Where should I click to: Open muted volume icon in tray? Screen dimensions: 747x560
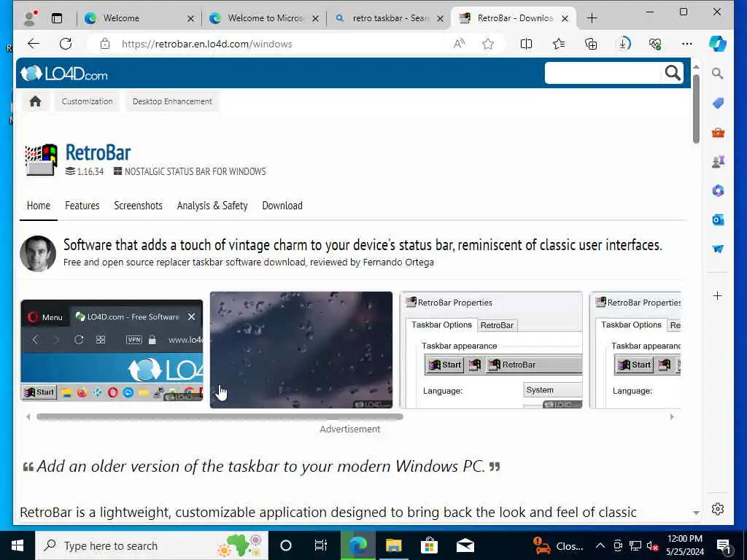(652, 545)
